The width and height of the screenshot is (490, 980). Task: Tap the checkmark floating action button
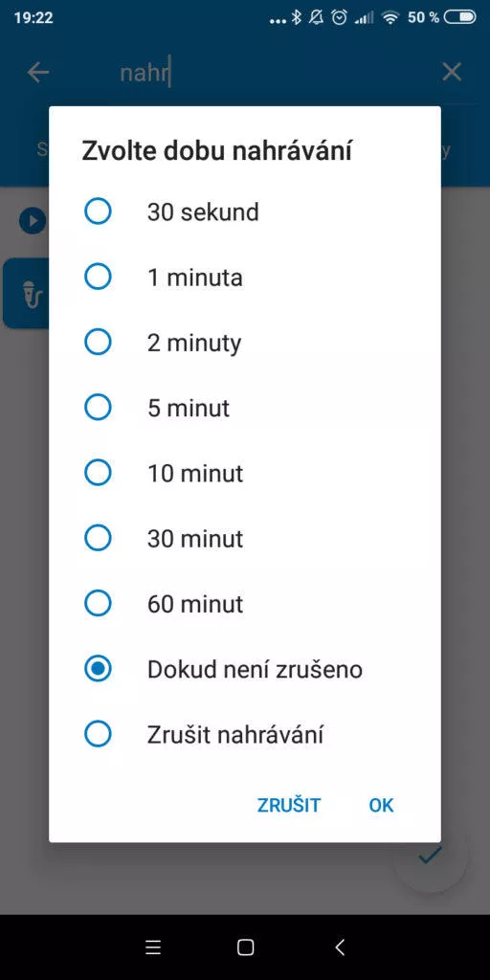[431, 855]
